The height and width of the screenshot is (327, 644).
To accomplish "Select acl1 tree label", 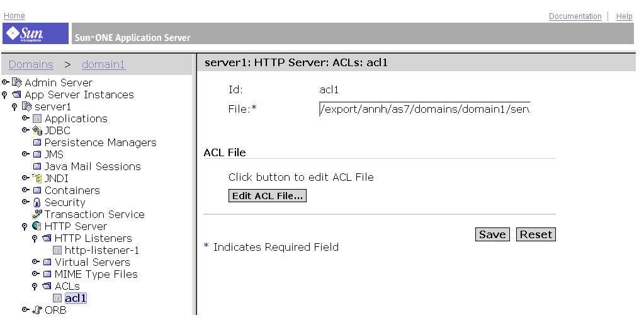I will pyautogui.click(x=76, y=298).
